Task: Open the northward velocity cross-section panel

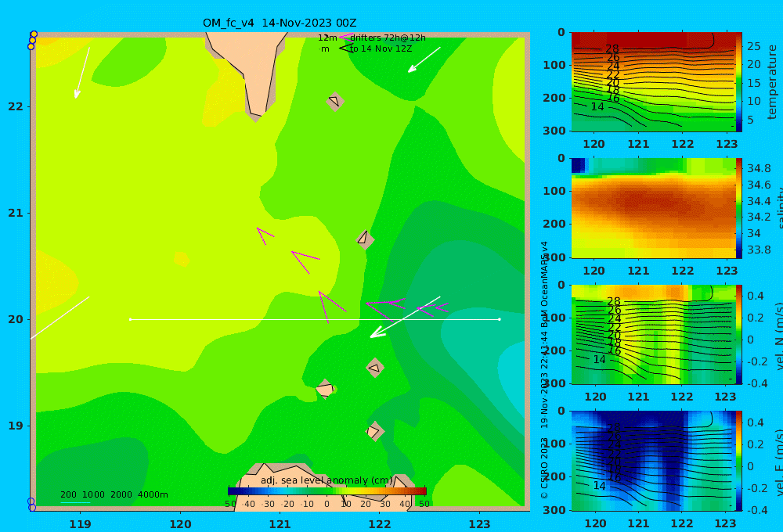Action: [x=653, y=334]
